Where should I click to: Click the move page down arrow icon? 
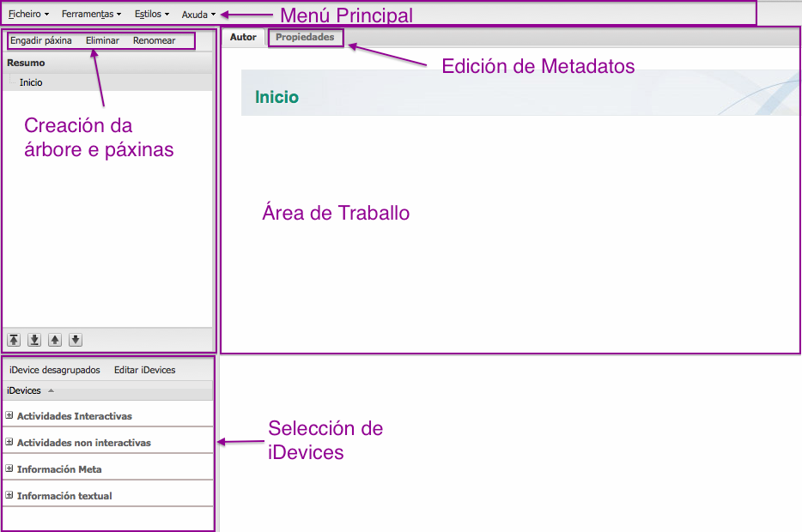click(x=75, y=340)
